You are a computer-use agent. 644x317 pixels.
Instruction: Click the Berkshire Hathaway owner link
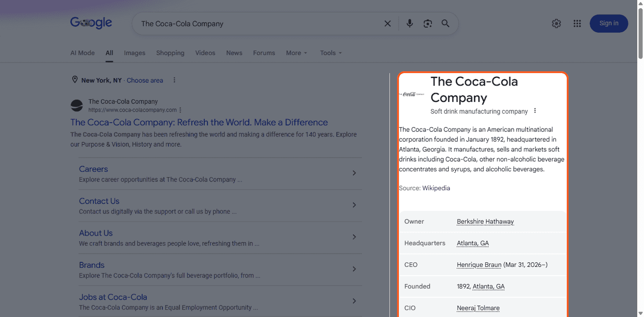(485, 221)
